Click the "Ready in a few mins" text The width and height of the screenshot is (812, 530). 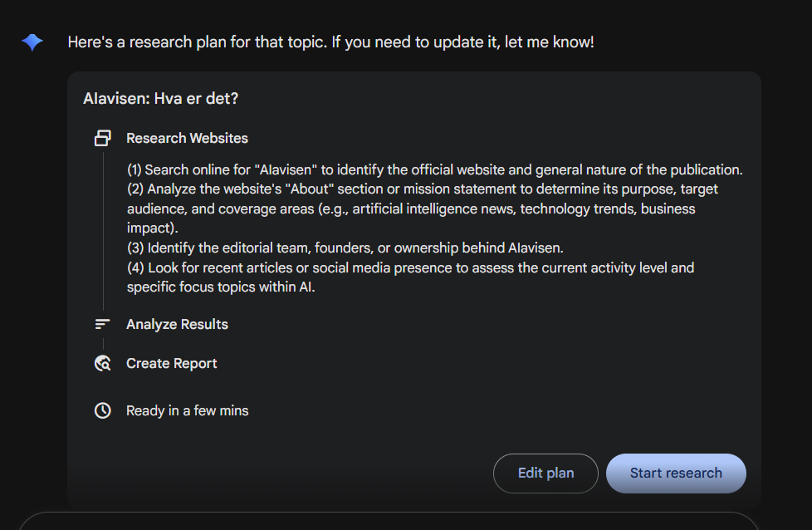click(187, 410)
